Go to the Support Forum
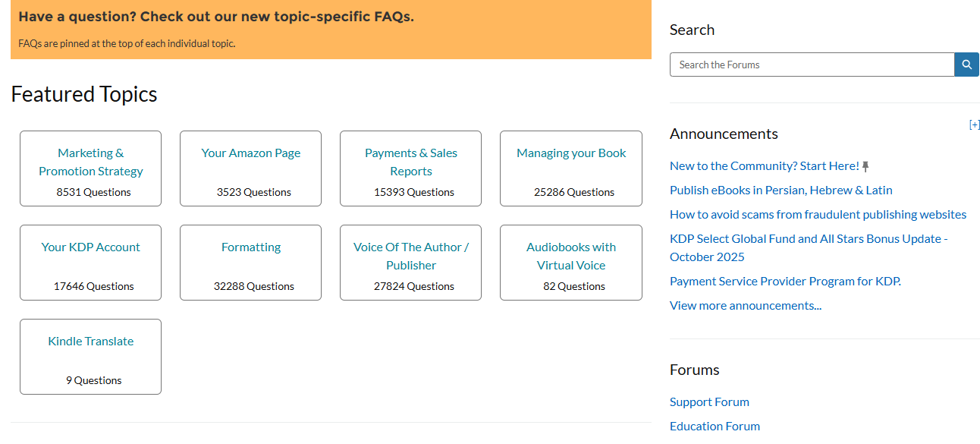980x444 pixels. coord(709,401)
